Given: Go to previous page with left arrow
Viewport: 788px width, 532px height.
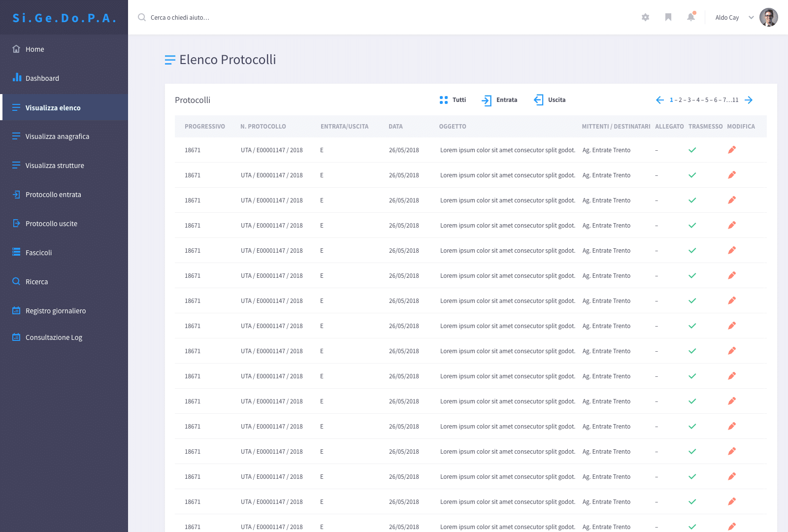Looking at the screenshot, I should coord(660,100).
